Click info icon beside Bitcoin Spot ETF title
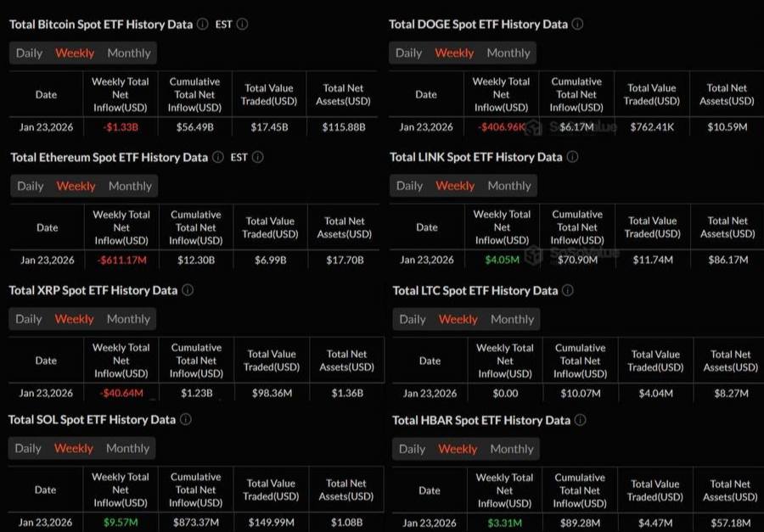 pyautogui.click(x=202, y=25)
